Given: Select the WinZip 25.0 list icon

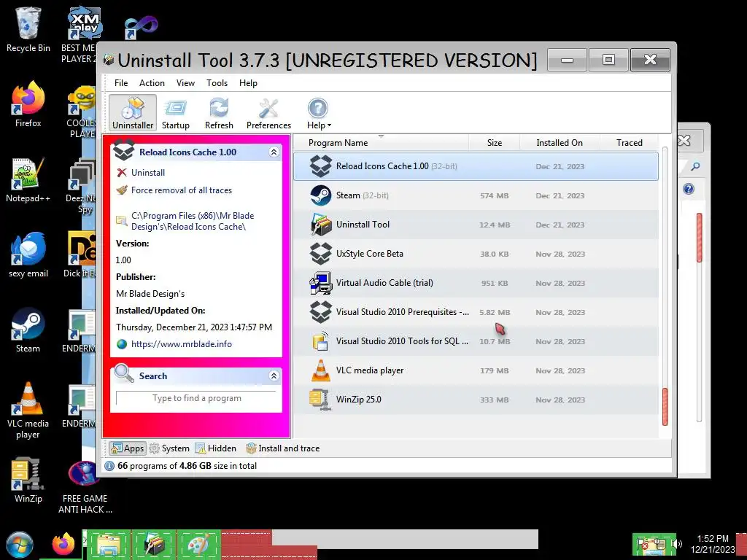Looking at the screenshot, I should point(321,400).
